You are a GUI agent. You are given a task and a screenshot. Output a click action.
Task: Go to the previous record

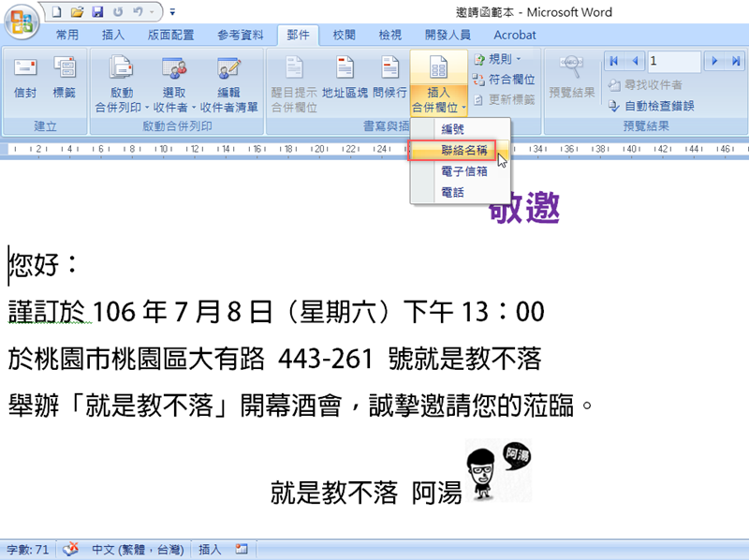coord(635,61)
